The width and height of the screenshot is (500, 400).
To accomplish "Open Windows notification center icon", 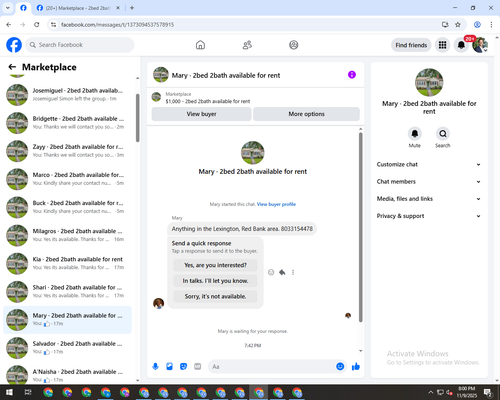I will (x=487, y=392).
